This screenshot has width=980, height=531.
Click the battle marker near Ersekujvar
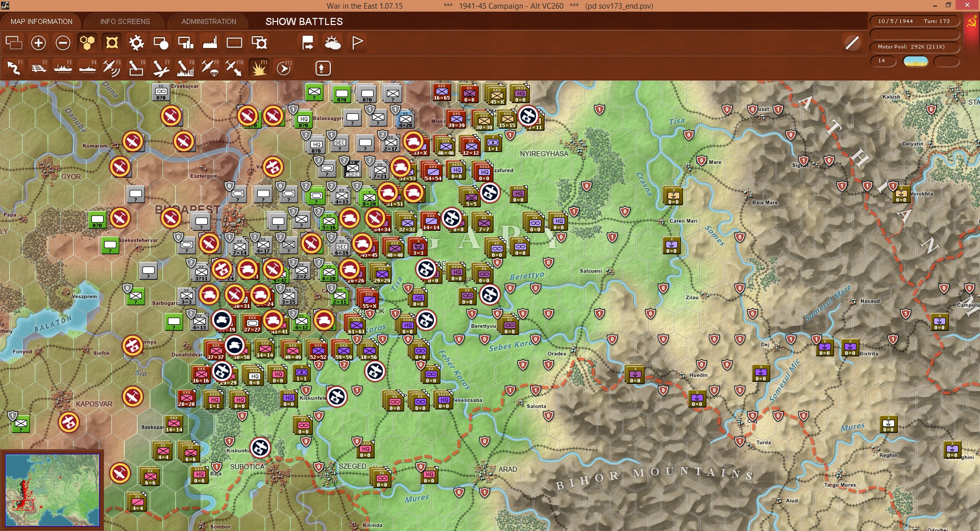click(x=171, y=116)
